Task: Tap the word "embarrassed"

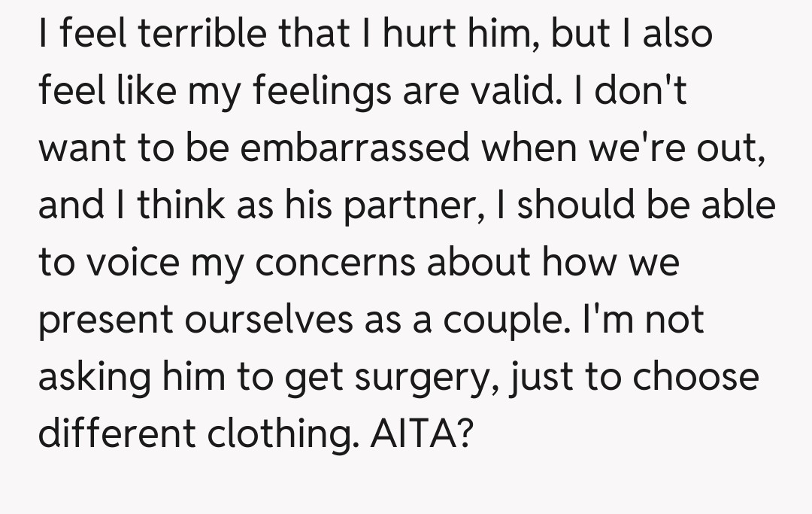Action: click(x=357, y=148)
